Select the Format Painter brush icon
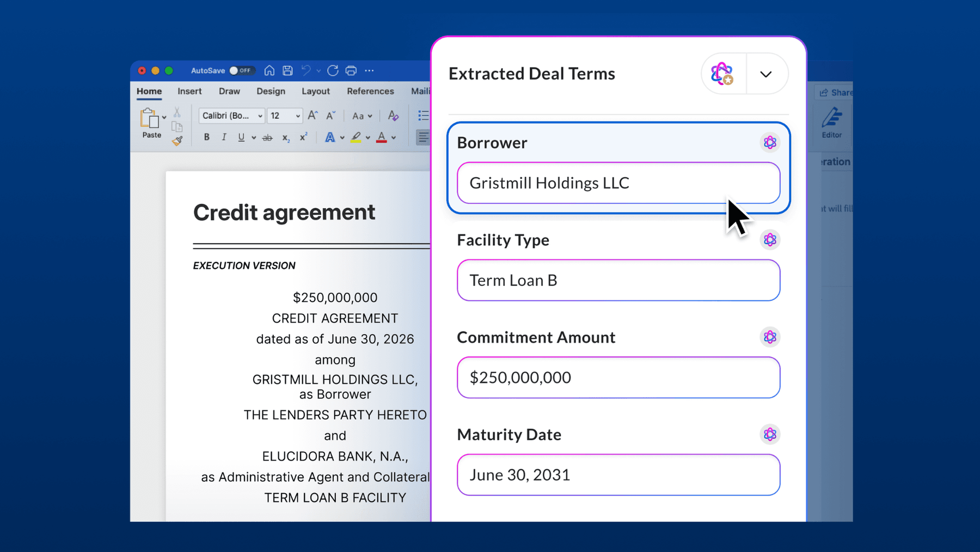Viewport: 980px width, 552px height. coord(177,141)
